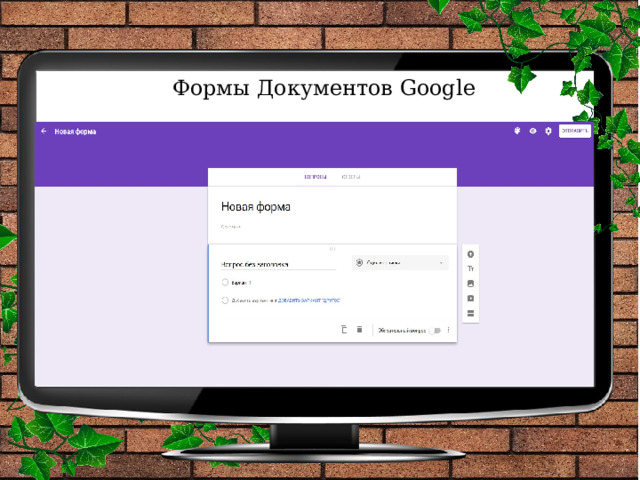Select the Вариант 1 radio option
Screen dimensions: 640x480
224,282
